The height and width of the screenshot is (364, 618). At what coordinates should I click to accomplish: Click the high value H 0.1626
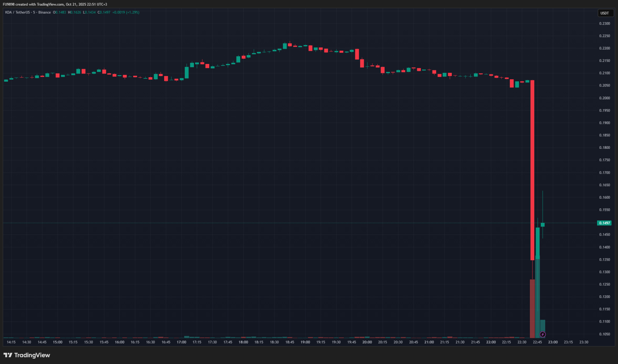click(x=74, y=12)
